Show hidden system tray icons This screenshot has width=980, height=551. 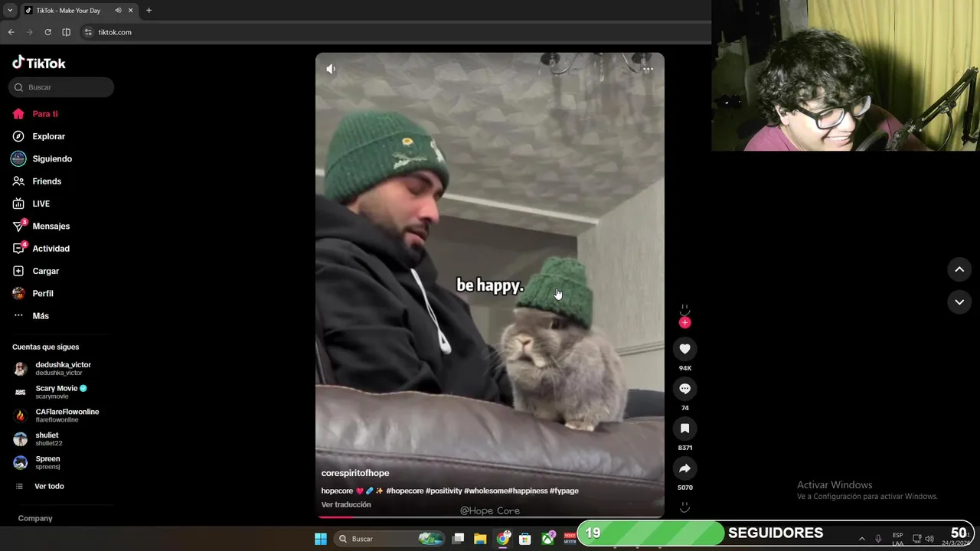pos(861,539)
